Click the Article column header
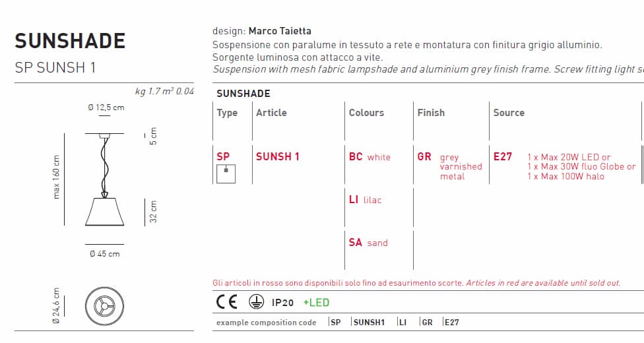The height and width of the screenshot is (343, 644). 271,113
